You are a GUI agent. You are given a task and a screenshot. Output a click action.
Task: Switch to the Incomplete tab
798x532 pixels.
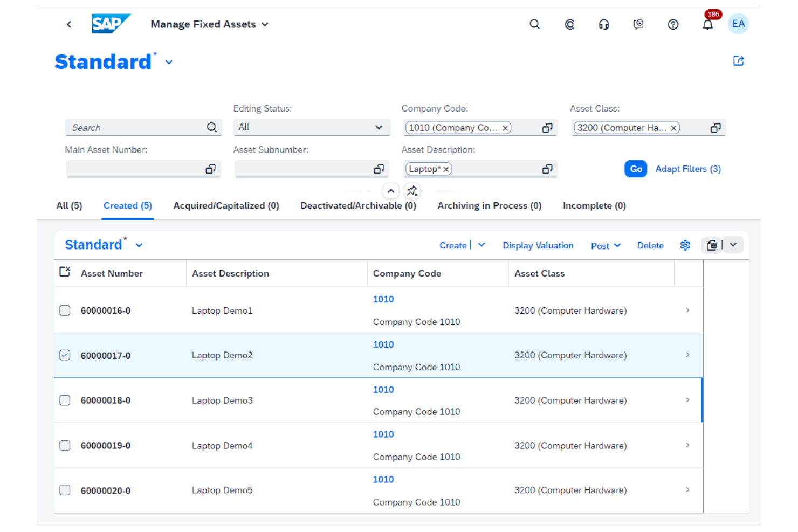pyautogui.click(x=594, y=205)
